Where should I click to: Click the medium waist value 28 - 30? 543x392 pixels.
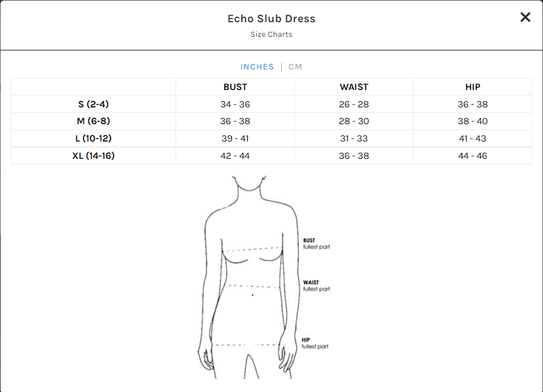(354, 121)
